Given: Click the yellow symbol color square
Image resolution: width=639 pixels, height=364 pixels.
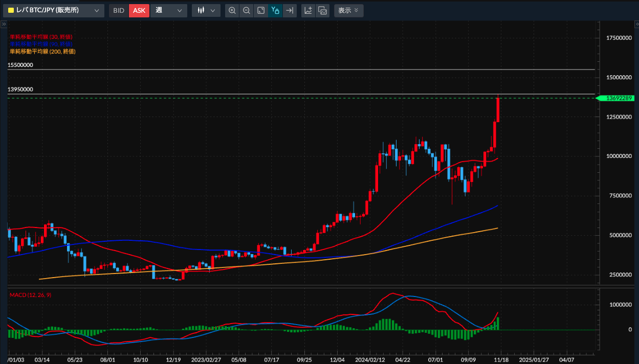Looking at the screenshot, I should [11, 10].
